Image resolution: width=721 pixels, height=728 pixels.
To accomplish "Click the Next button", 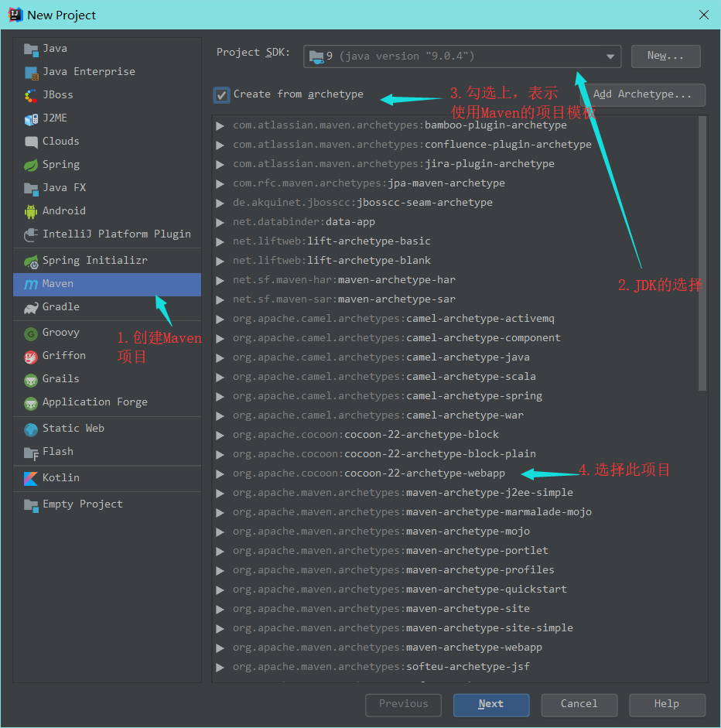I will pos(491,705).
